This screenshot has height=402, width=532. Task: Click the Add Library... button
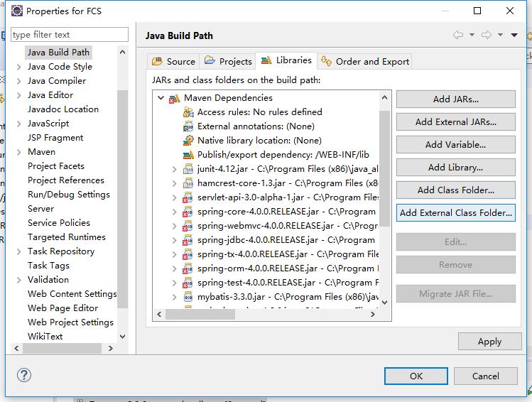[x=456, y=167]
